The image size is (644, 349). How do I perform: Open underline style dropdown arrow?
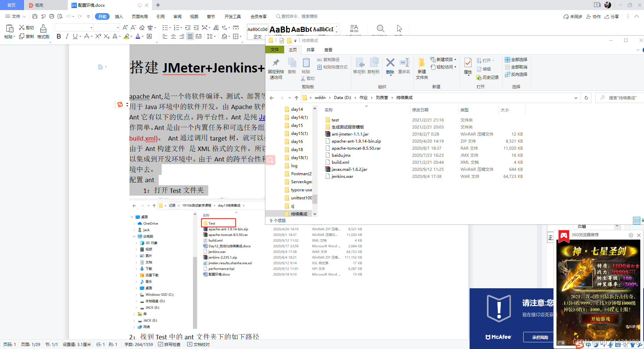80,36
